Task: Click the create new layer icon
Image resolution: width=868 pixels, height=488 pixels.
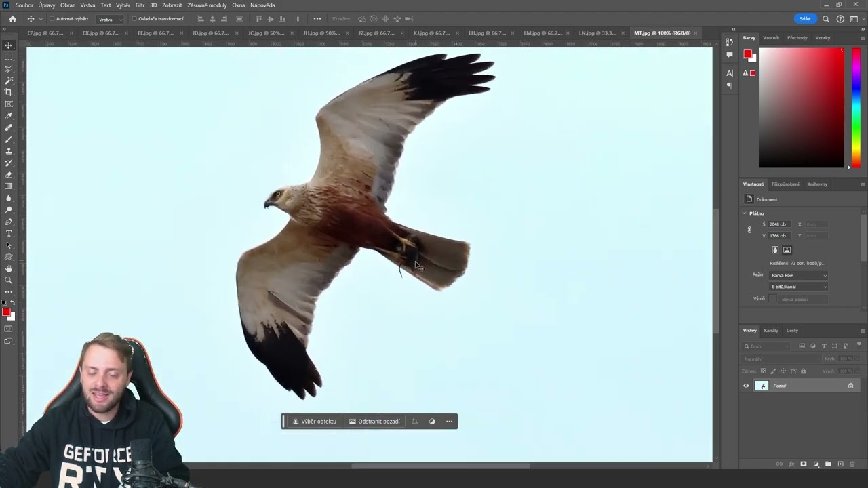Action: coord(841,464)
